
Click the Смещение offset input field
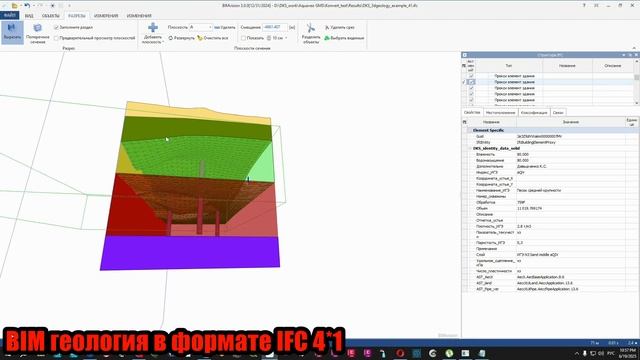click(x=275, y=27)
